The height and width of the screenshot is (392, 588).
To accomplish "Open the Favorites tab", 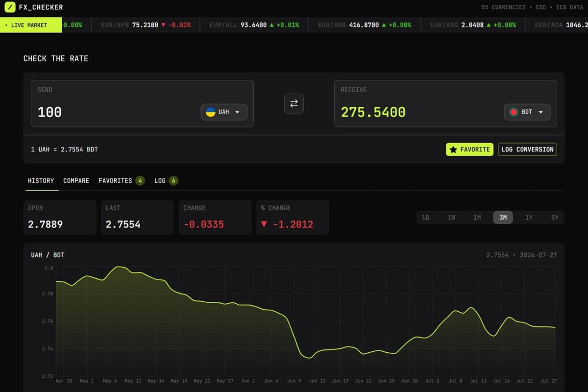I will [122, 181].
